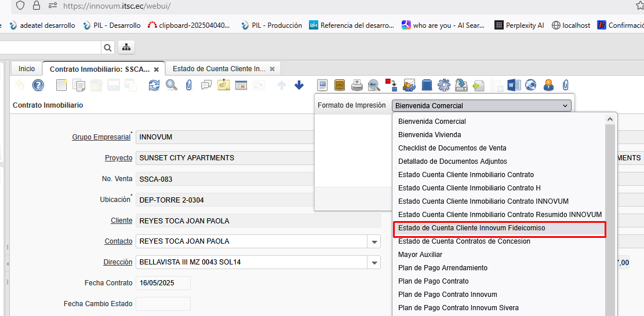
Task: Switch to the Inicio tab
Action: coord(27,68)
